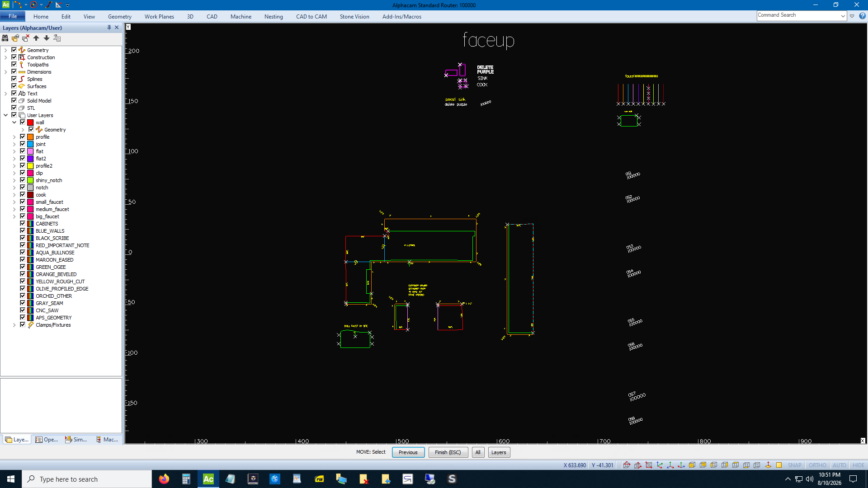Viewport: 868px width, 488px height.
Task: Move selected layer up with the up arrow
Action: click(36, 38)
